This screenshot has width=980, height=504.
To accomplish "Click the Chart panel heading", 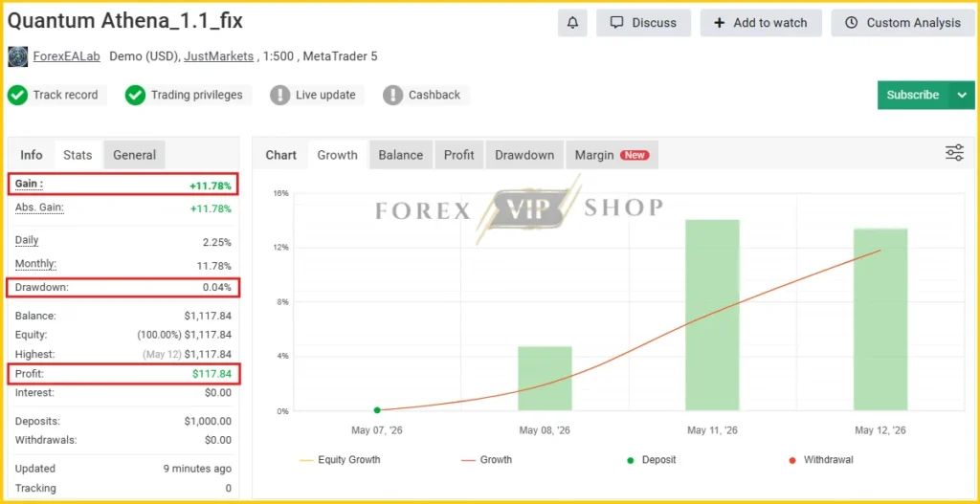I will [281, 155].
